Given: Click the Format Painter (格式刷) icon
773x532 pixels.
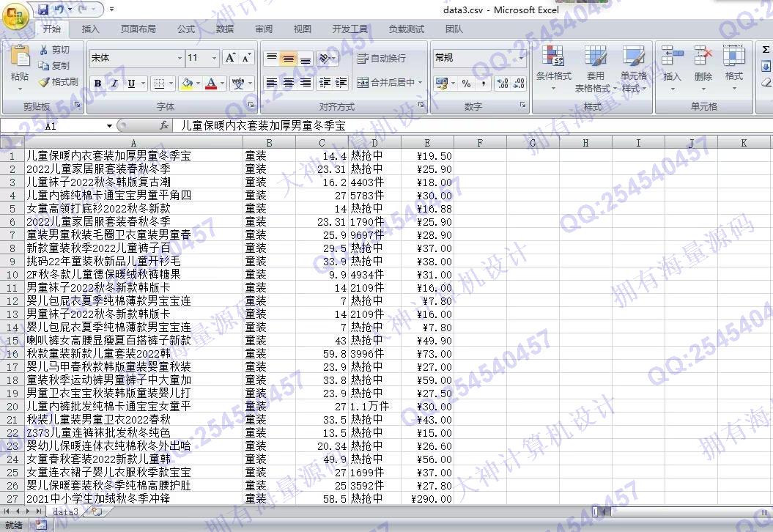Looking at the screenshot, I should tap(45, 82).
